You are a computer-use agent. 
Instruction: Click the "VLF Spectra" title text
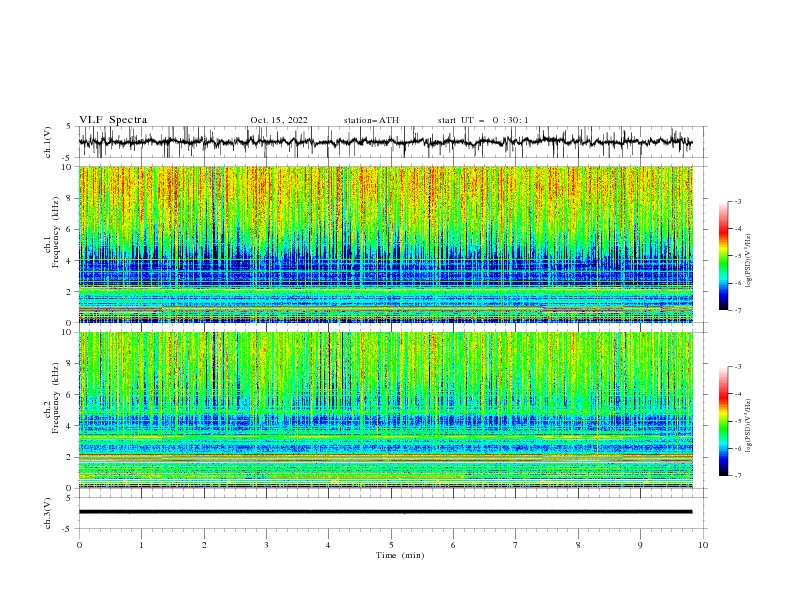pos(113,120)
